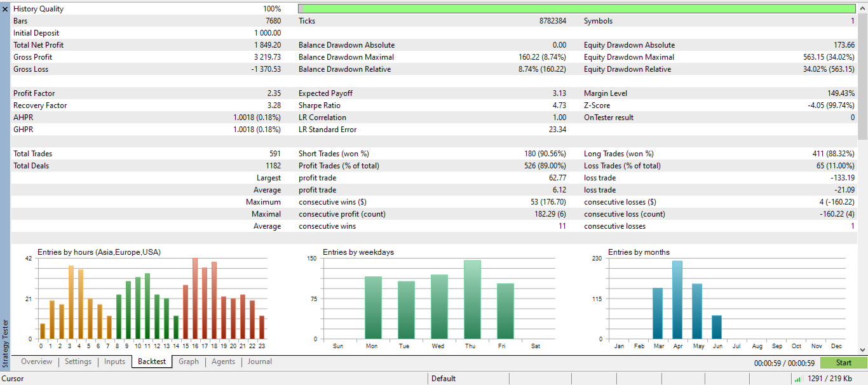The image size is (868, 385).
Task: Switch to the Overview tab
Action: 36,361
